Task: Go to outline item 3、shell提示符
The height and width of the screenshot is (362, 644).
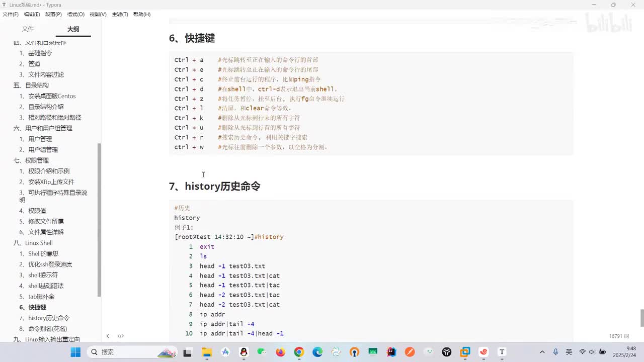Action: click(x=39, y=275)
